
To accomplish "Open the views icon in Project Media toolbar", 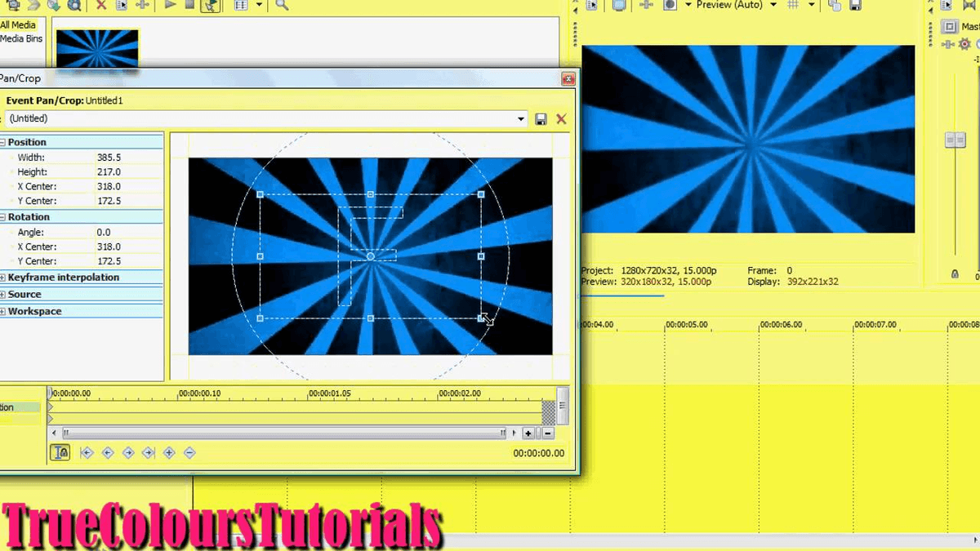I will [241, 5].
